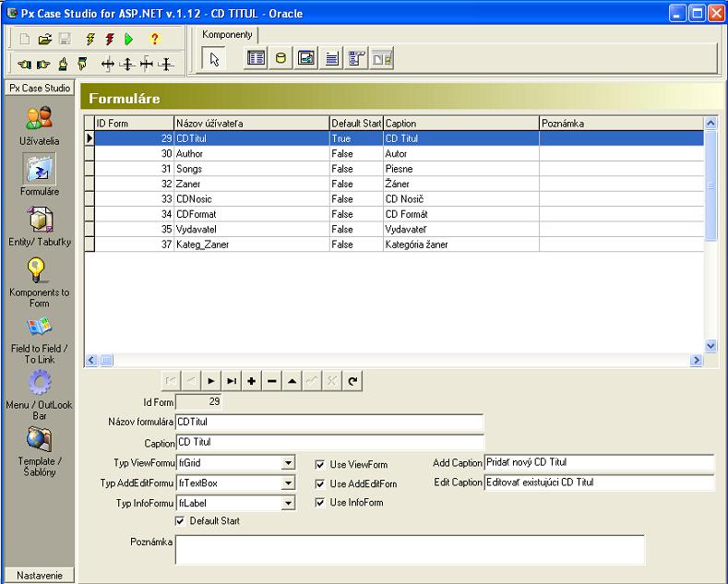This screenshot has height=584, width=728.
Task: Expand the Typ AddEditFormu dropdown
Action: 288,483
